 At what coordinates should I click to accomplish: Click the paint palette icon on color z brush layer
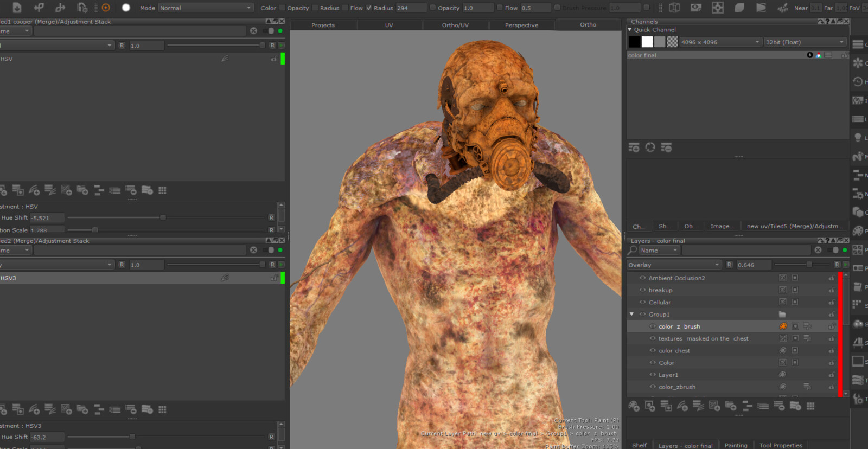pos(783,326)
